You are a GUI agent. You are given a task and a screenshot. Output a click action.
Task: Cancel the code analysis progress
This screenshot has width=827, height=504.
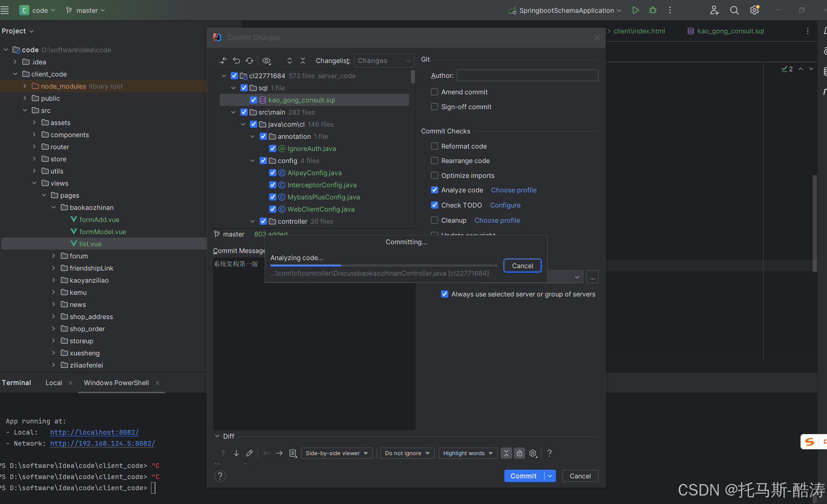(x=522, y=266)
